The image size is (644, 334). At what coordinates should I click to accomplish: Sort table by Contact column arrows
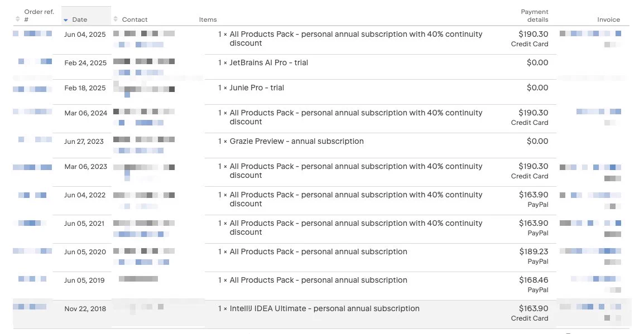pyautogui.click(x=116, y=20)
